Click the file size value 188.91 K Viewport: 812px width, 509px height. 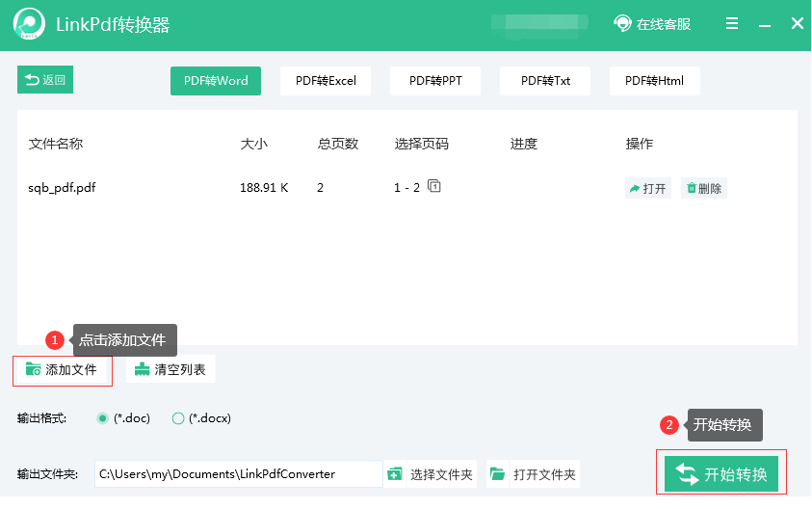click(x=264, y=188)
